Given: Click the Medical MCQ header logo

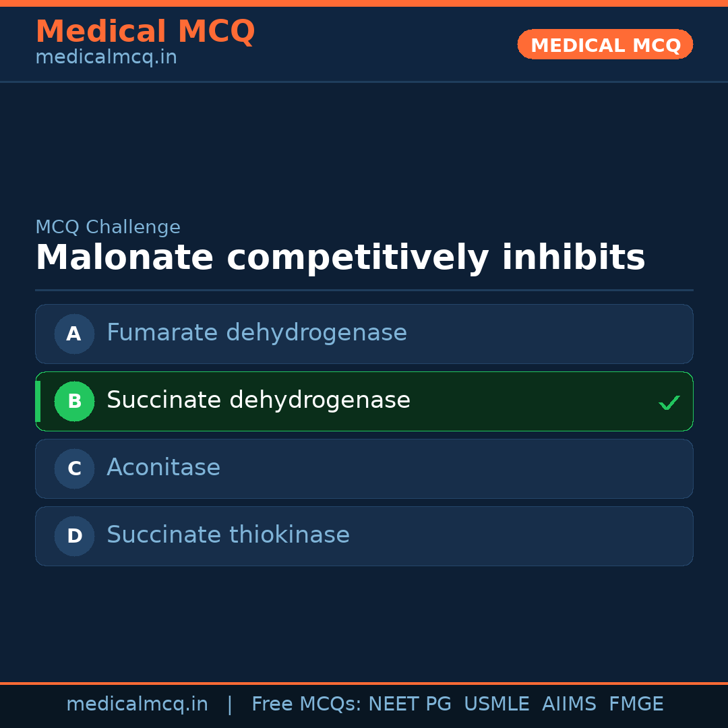Looking at the screenshot, I should (145, 32).
